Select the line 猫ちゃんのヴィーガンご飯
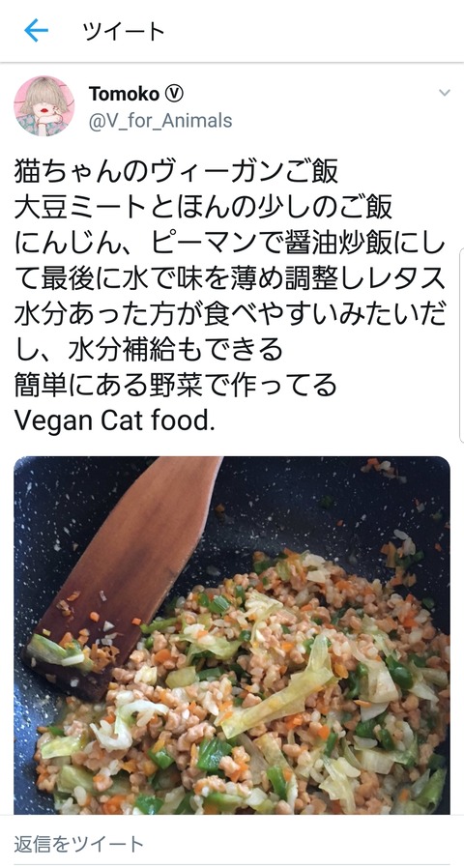 (x=176, y=172)
